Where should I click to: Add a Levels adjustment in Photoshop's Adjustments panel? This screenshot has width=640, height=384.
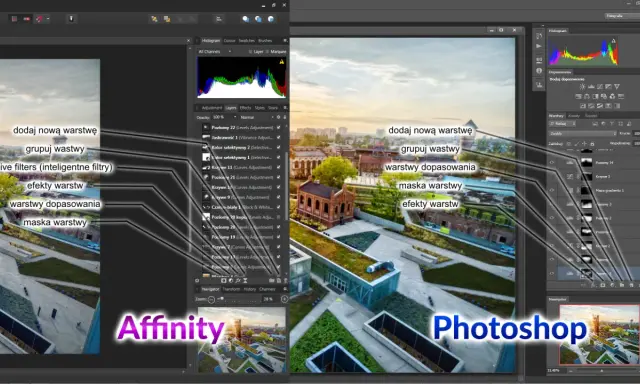click(591, 86)
